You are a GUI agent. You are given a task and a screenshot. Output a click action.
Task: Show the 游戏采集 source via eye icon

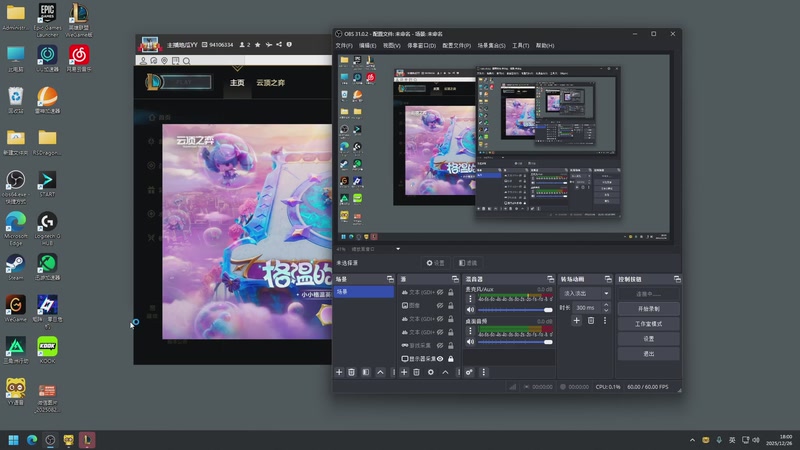click(440, 345)
